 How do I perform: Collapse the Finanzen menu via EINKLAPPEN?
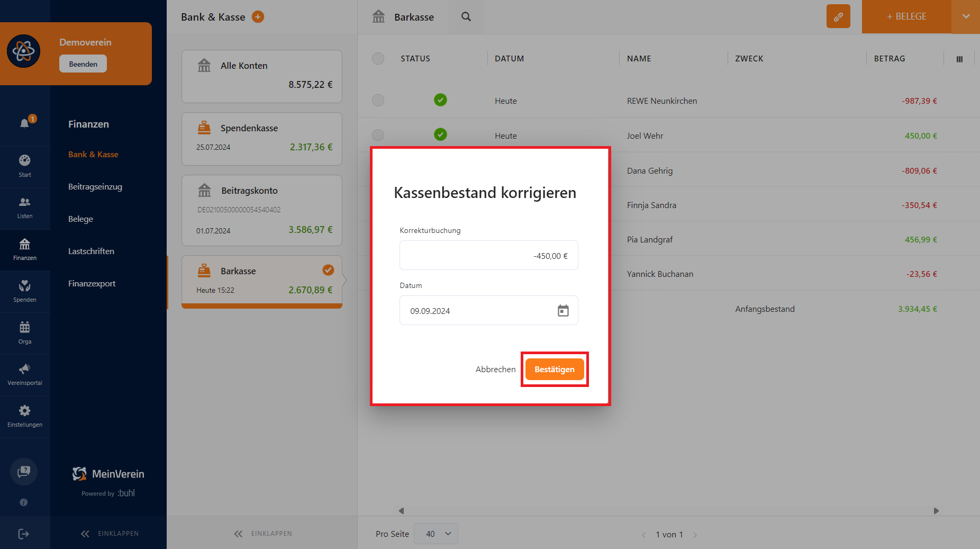[110, 534]
